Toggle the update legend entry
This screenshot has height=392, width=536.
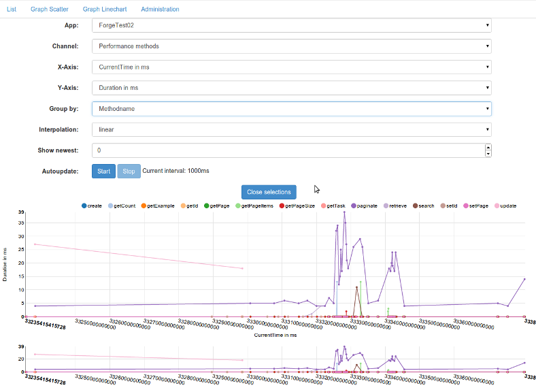(x=505, y=206)
